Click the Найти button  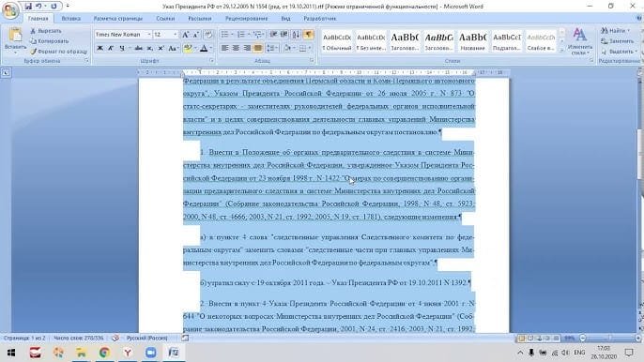tap(615, 30)
